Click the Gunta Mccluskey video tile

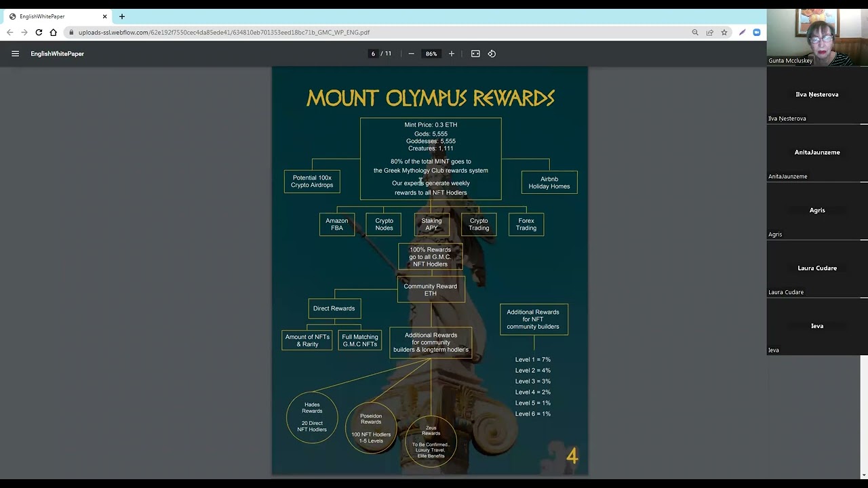[x=817, y=37]
